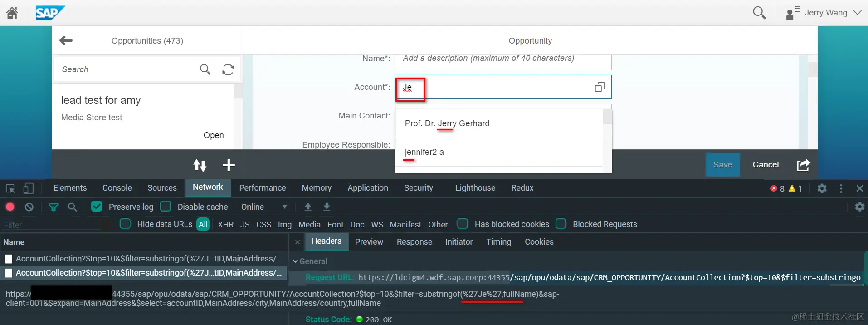The image size is (868, 325).
Task: Open the Sources tab
Action: coord(162,188)
